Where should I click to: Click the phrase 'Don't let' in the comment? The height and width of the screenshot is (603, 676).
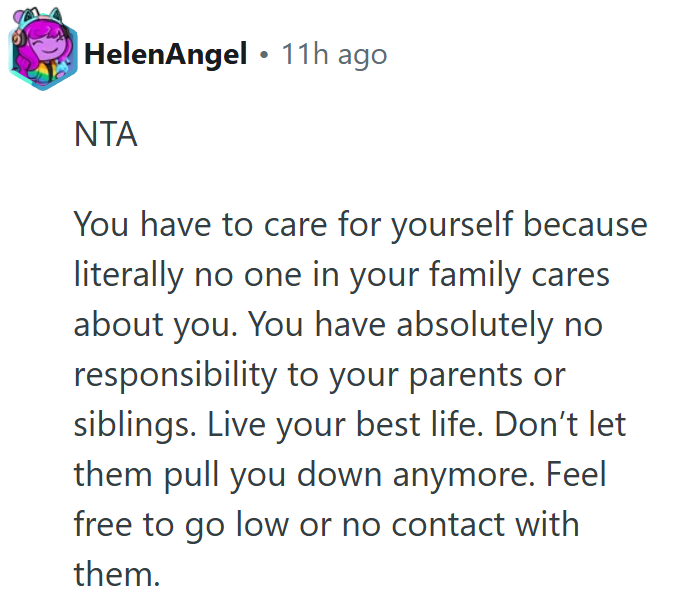560,424
